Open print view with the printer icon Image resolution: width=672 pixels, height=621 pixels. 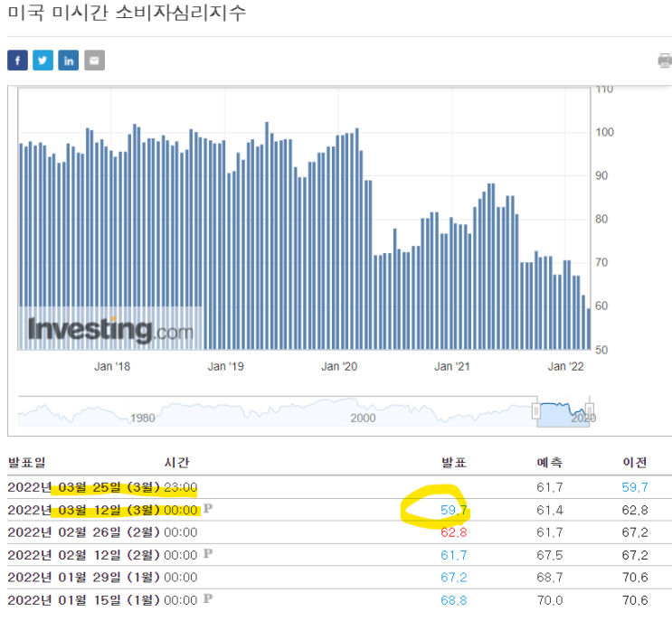(665, 61)
